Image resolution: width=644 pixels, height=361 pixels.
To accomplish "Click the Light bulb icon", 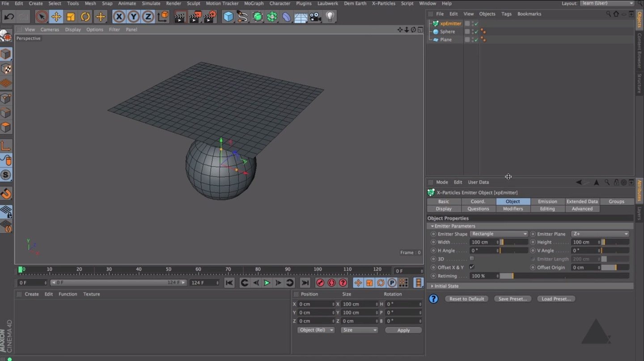I will tap(330, 17).
